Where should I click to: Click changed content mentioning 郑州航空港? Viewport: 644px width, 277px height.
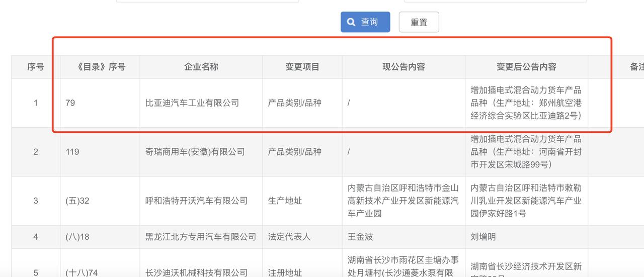[x=526, y=103]
